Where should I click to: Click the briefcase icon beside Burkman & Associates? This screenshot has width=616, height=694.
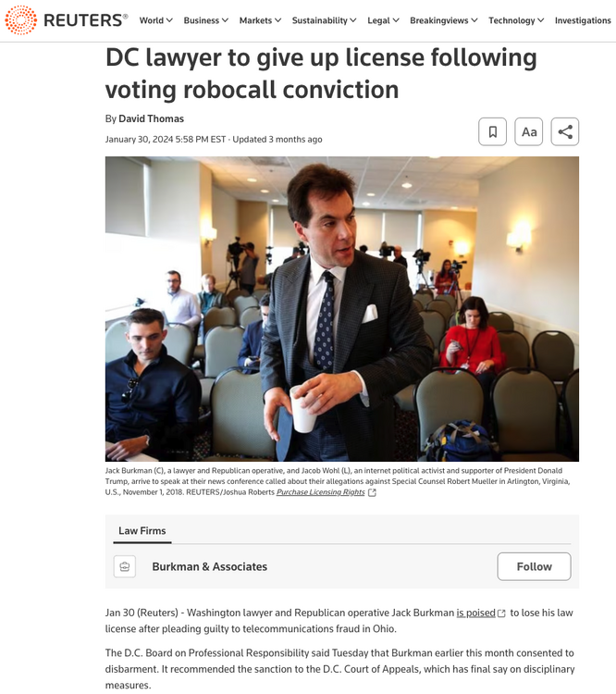pyautogui.click(x=125, y=566)
